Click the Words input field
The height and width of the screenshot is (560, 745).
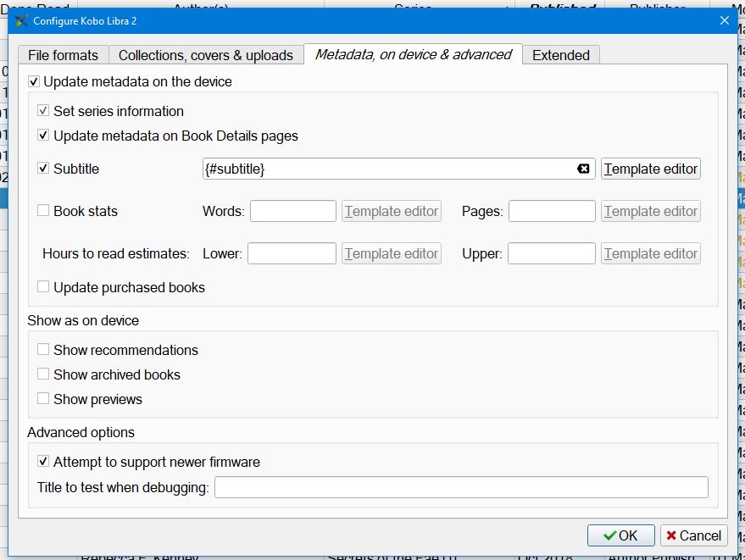tap(293, 211)
